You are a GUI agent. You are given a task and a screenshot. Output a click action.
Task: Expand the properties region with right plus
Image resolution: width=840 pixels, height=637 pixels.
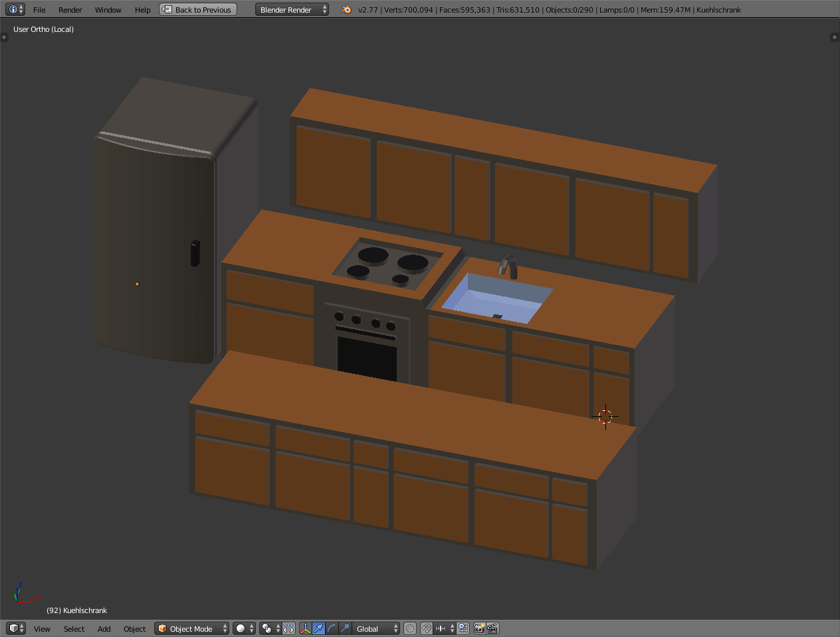point(835,37)
